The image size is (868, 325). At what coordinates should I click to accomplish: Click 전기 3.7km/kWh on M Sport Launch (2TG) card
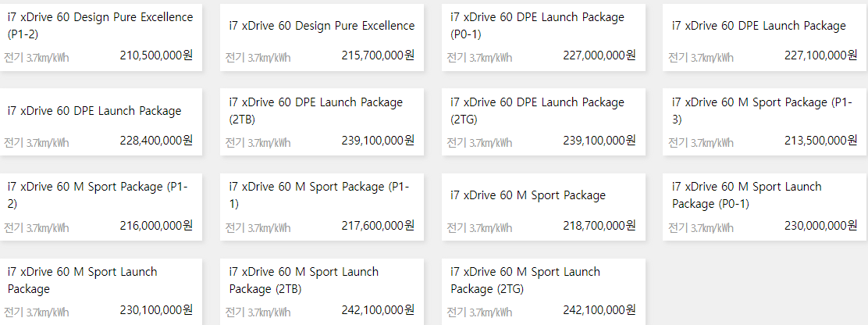479,312
